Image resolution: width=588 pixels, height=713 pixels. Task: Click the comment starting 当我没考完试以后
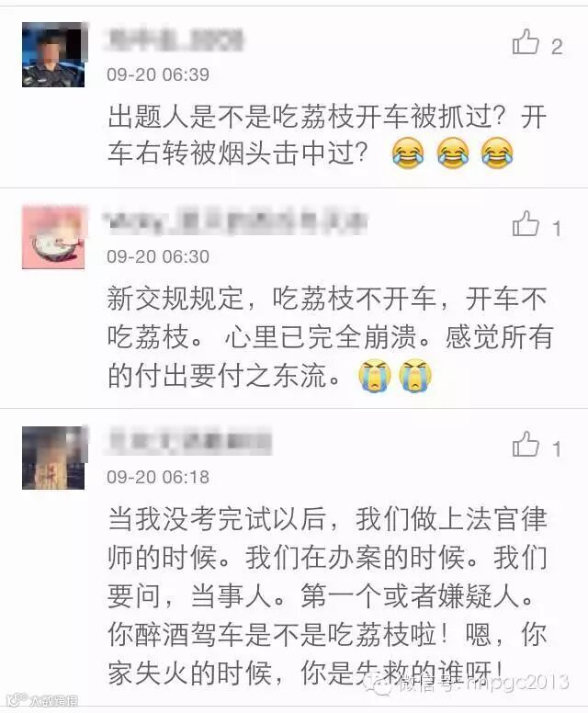[327, 595]
